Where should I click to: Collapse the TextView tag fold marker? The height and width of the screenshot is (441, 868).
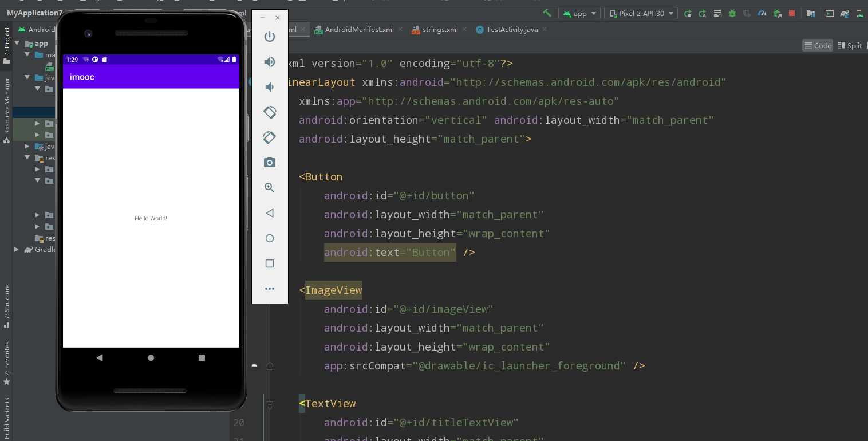270,404
